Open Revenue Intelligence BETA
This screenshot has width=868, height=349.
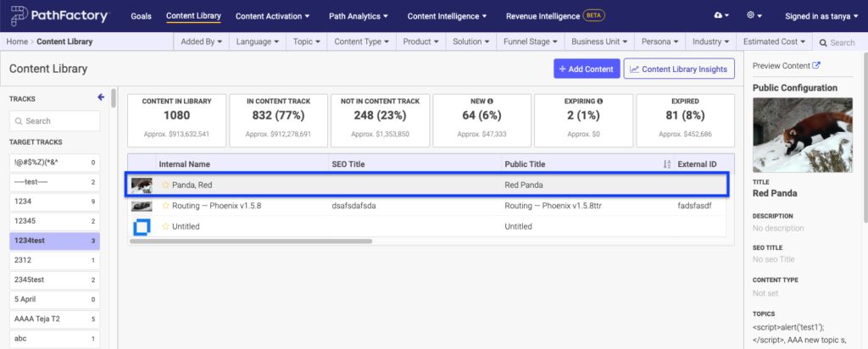click(x=555, y=16)
